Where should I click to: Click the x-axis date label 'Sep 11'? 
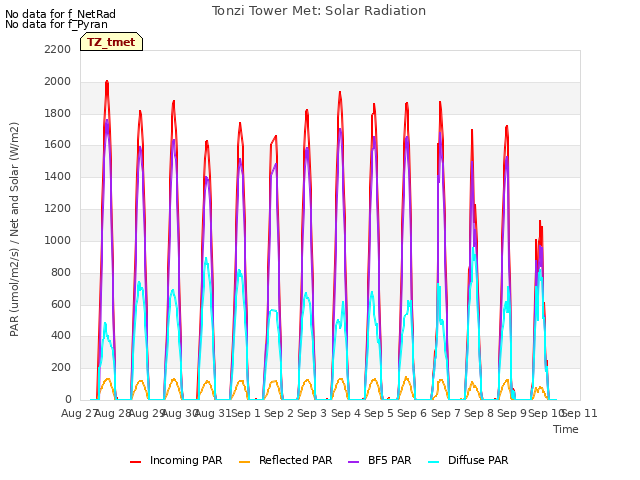[x=580, y=413]
